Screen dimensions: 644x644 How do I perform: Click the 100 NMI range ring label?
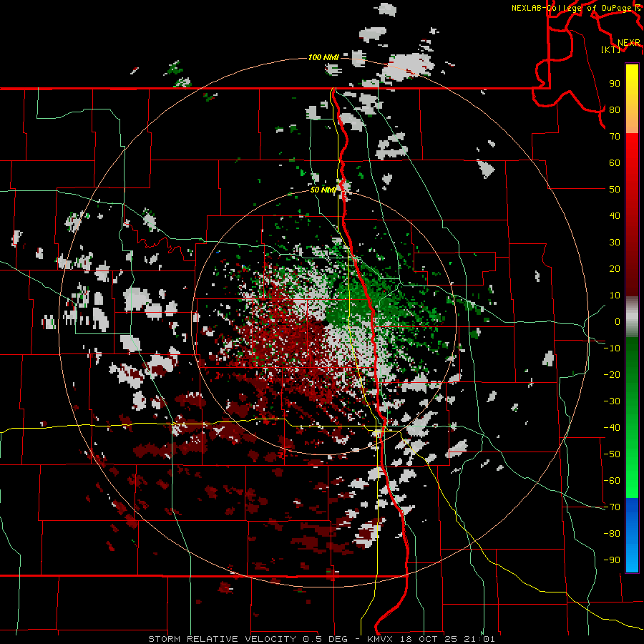coord(323,57)
